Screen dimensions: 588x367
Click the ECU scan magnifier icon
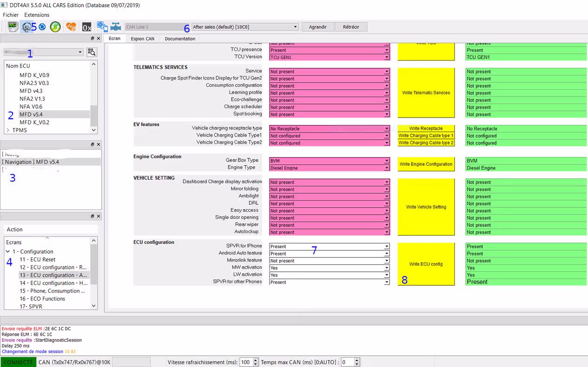click(x=92, y=52)
